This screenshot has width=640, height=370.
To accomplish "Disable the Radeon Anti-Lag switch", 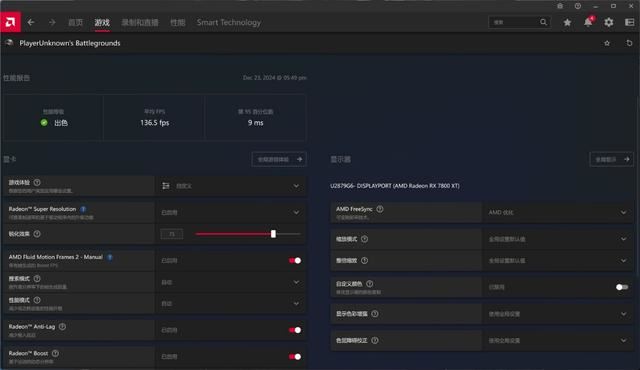I will [295, 330].
